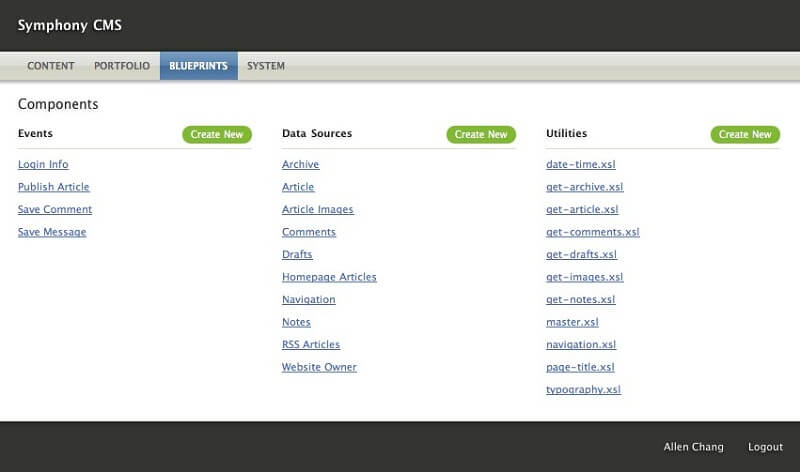This screenshot has height=472, width=800.
Task: Create a new Event
Action: click(217, 134)
